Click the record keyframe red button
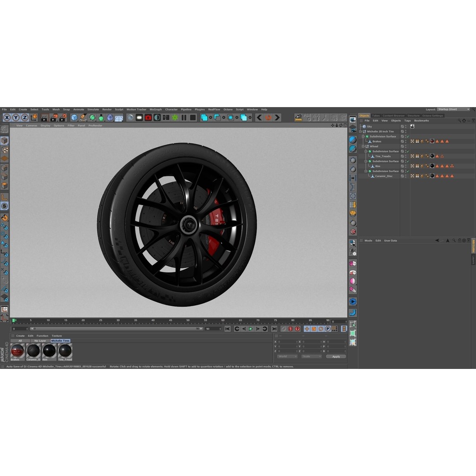 (x=290, y=329)
